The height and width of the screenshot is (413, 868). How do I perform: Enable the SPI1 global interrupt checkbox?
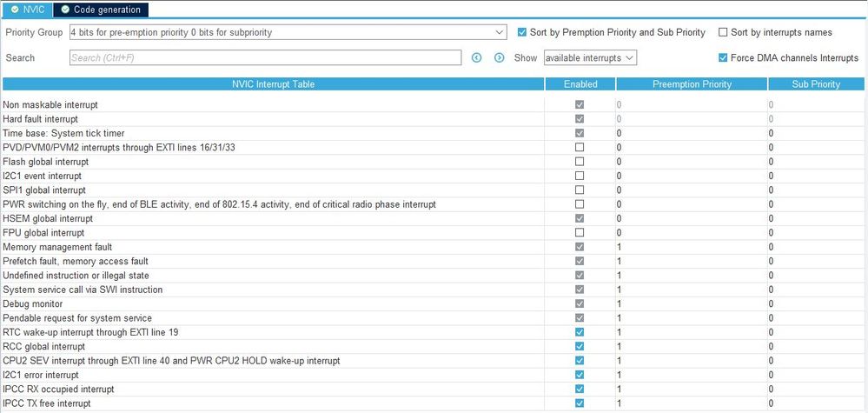[x=580, y=190]
